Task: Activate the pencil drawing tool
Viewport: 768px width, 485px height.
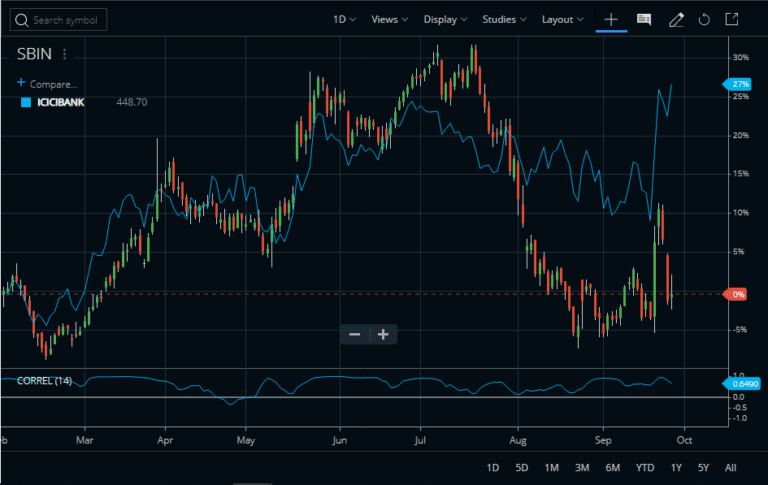Action: (x=676, y=19)
